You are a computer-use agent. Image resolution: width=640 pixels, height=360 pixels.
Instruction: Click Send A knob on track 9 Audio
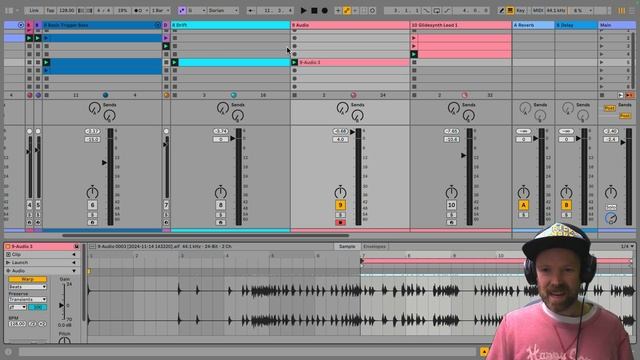(x=342, y=108)
